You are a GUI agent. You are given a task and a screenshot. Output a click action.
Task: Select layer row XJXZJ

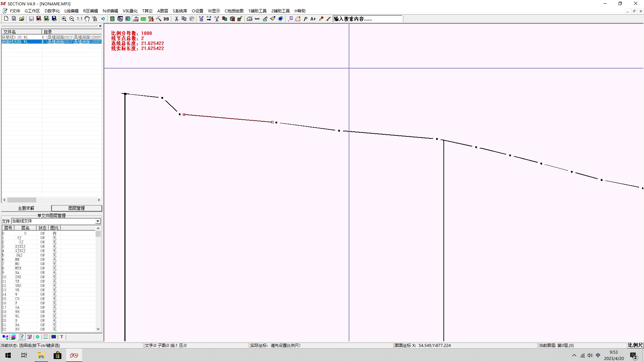[49, 251]
